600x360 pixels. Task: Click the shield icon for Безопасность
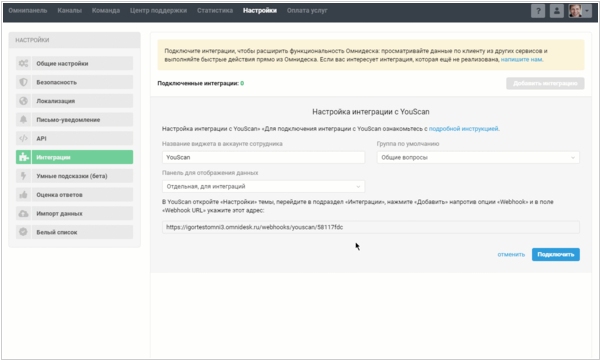[x=24, y=82]
